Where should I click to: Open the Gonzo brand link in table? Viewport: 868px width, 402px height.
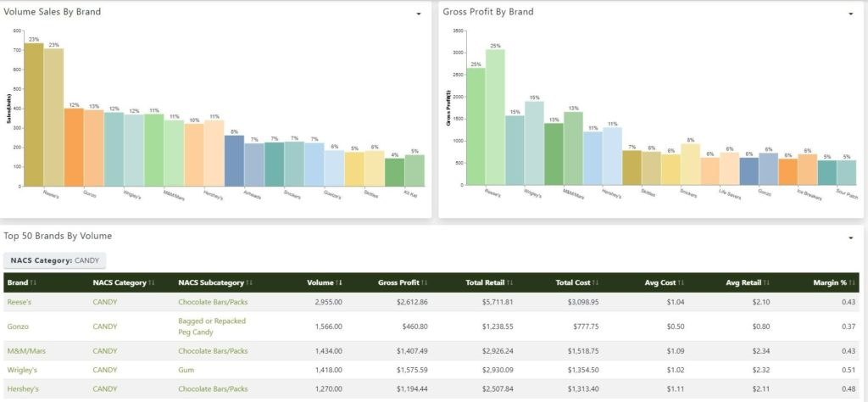(18, 327)
